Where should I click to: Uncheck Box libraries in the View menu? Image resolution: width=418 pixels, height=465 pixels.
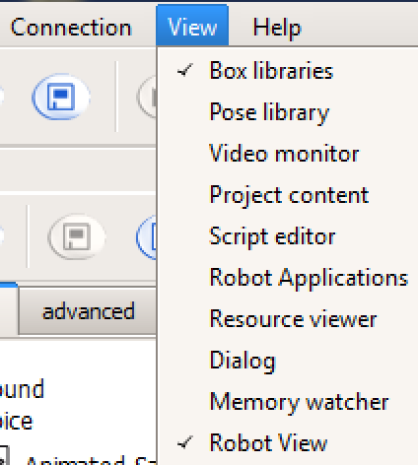(271, 71)
